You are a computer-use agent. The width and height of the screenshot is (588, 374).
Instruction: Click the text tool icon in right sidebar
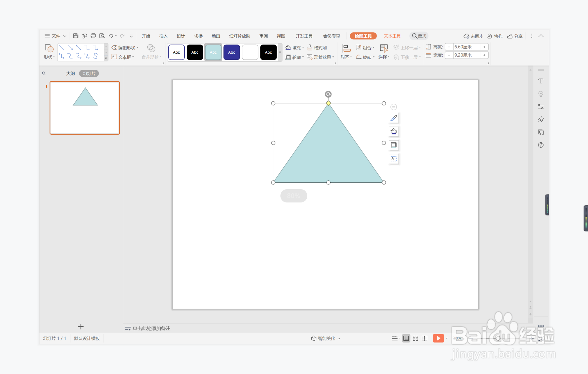point(541,81)
